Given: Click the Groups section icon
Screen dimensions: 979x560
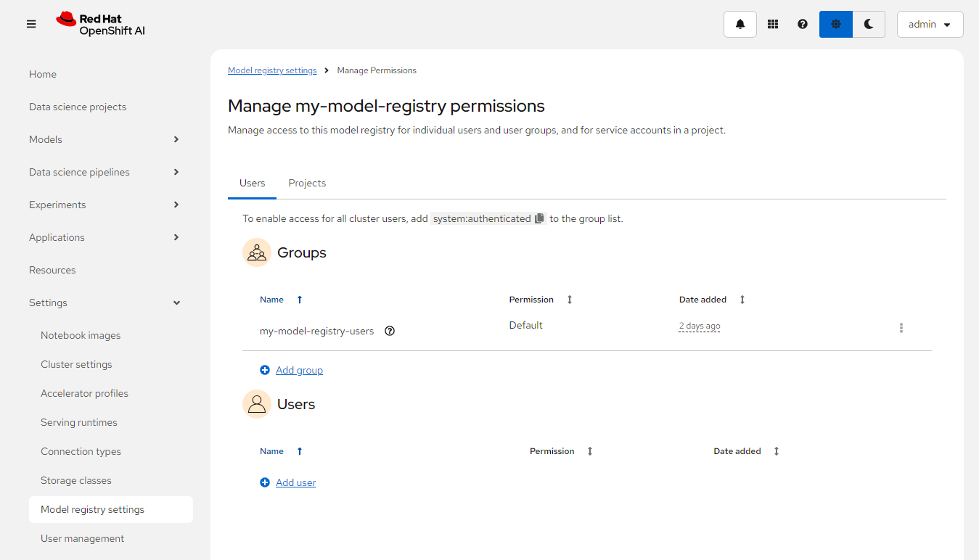Looking at the screenshot, I should coord(256,252).
